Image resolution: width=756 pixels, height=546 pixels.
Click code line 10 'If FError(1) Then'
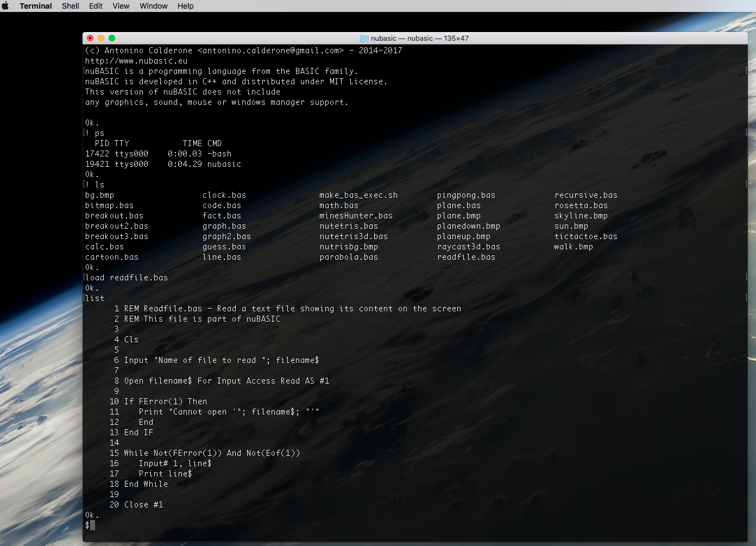coord(159,401)
